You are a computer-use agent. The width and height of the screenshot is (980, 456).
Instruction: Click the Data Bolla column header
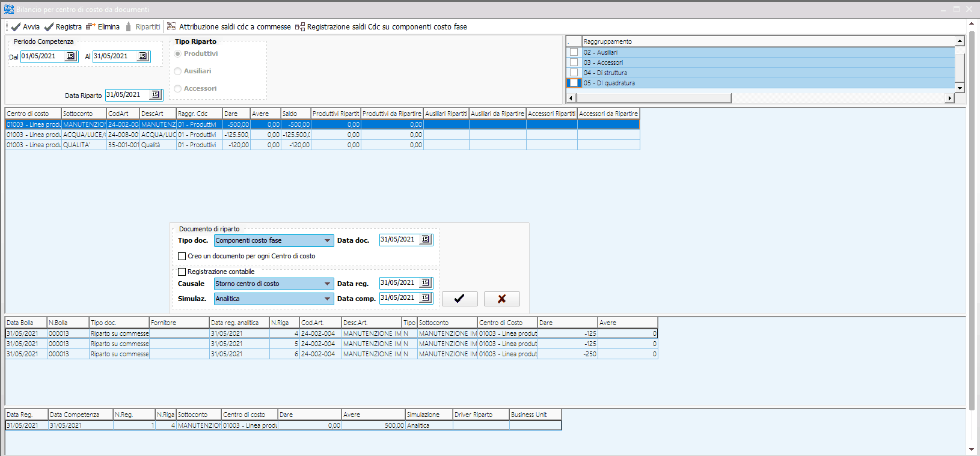[26, 323]
